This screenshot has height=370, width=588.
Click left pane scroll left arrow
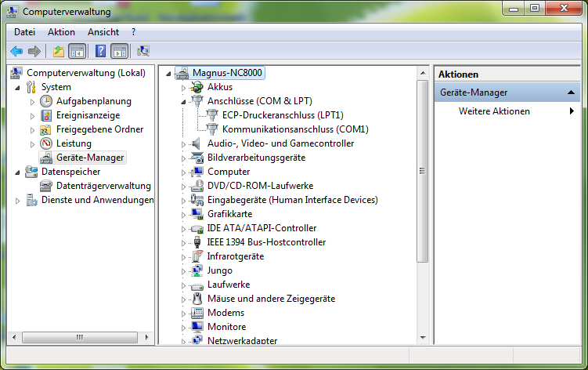[x=14, y=337]
